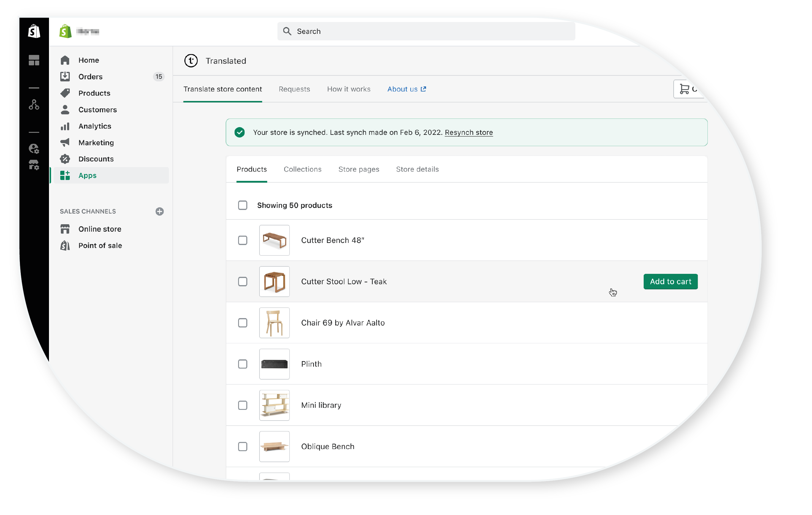
Task: Open the Translated app cart icon
Action: [685, 89]
